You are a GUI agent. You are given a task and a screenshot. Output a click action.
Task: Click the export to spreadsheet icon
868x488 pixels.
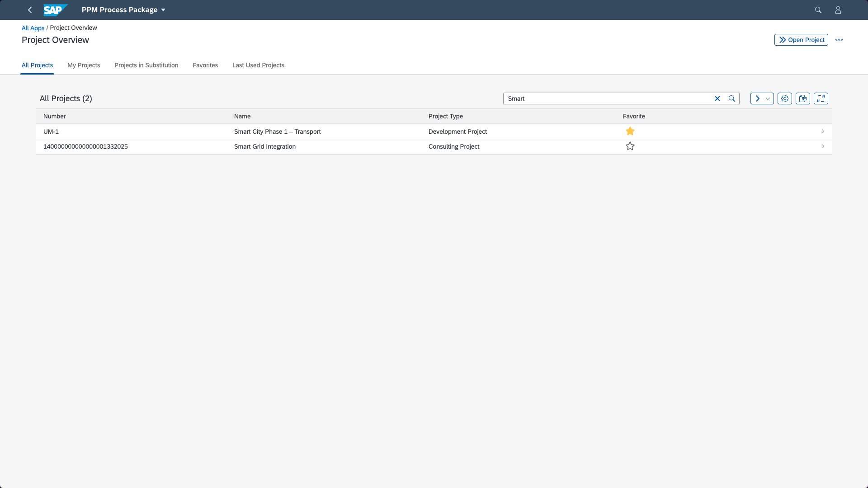point(802,99)
